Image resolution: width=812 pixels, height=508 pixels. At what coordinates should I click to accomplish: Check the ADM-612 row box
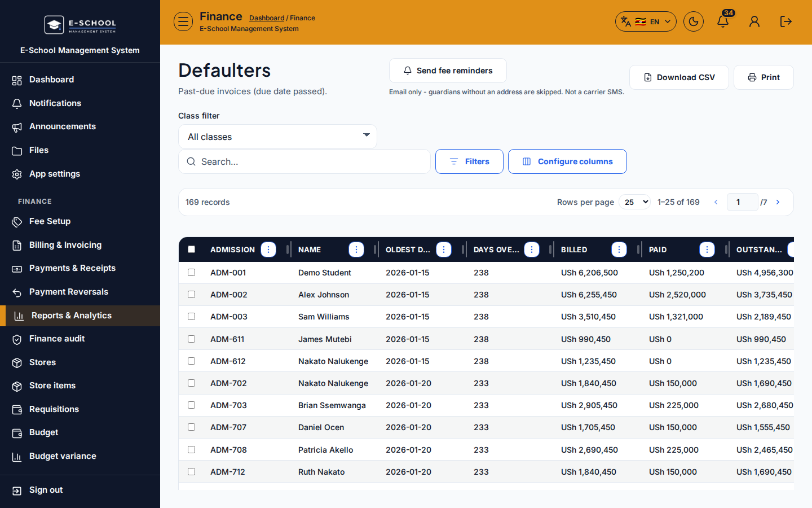click(x=192, y=361)
